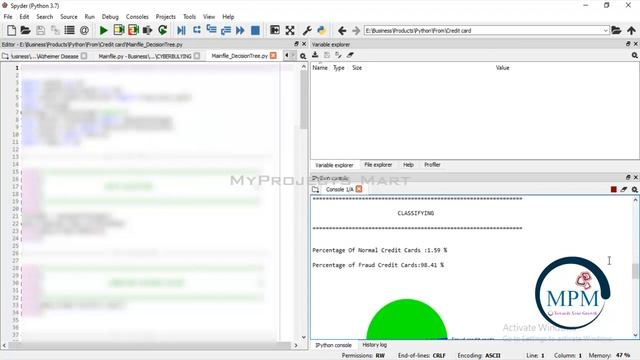The image size is (640, 360).
Task: Step into the function in debugger
Action: 211,30
